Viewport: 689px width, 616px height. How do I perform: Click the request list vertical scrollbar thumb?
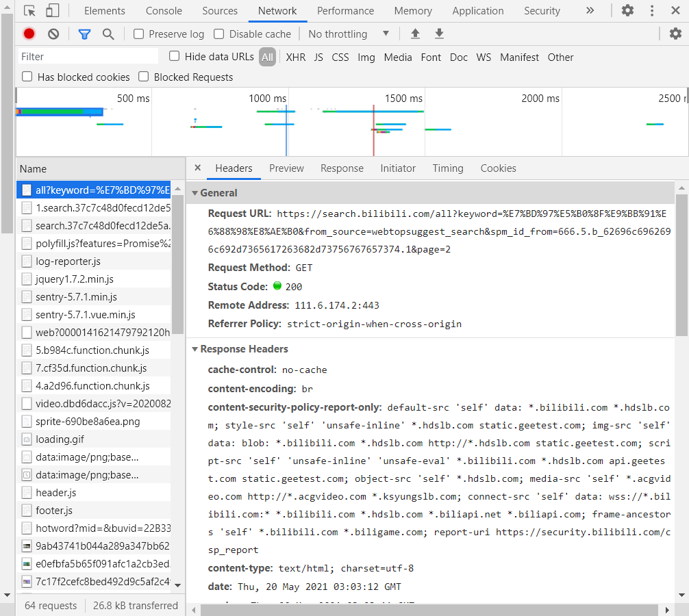point(177,264)
